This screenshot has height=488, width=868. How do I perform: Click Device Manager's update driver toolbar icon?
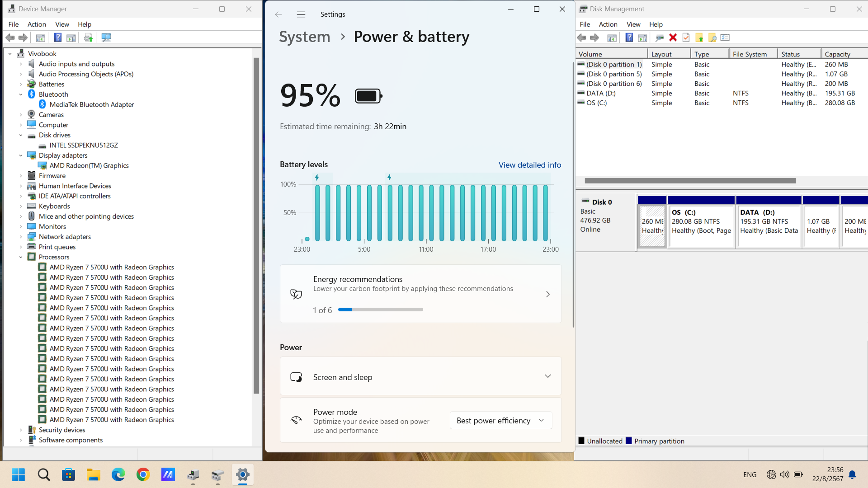pos(89,38)
